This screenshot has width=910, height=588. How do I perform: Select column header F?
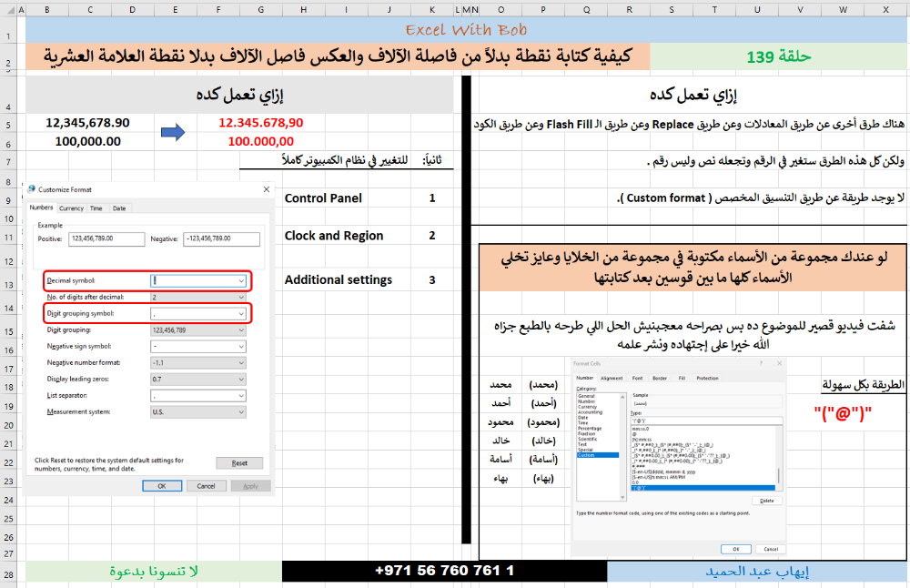[218, 10]
